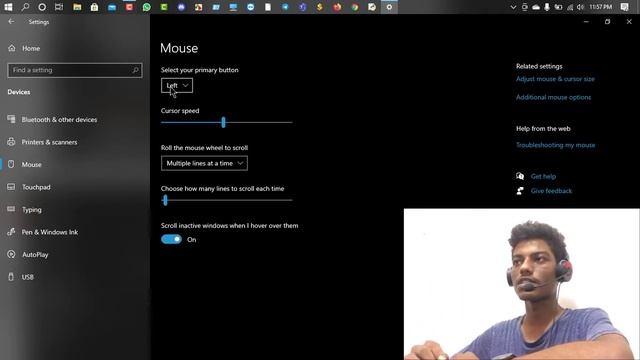Open Troubleshooting my mouse link
Screen dimensions: 640x360
(x=556, y=145)
